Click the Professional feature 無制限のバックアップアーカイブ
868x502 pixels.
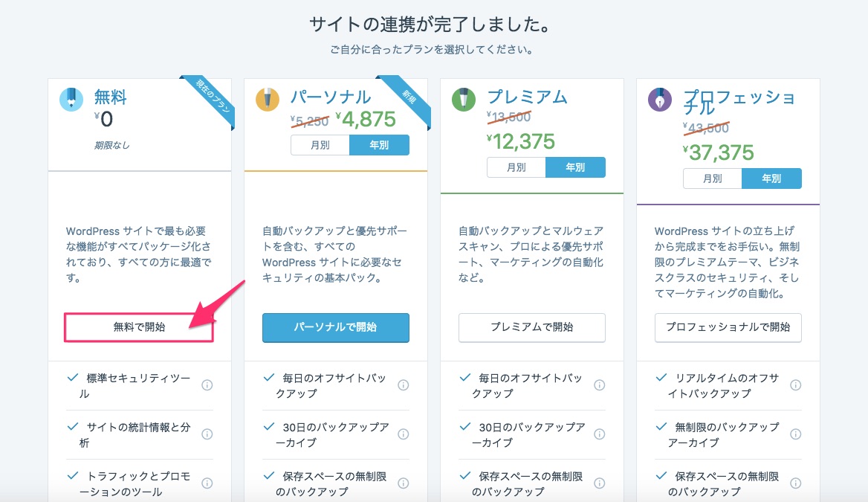coord(723,435)
